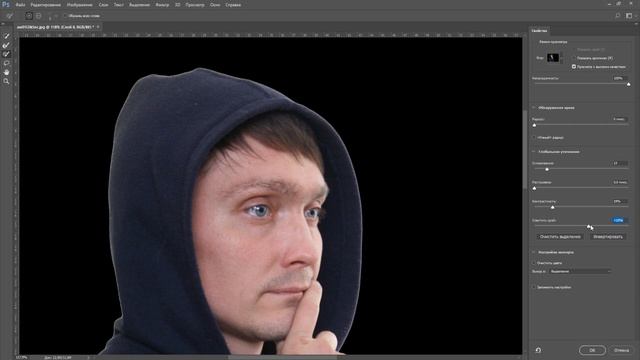The image size is (640, 360).
Task: Click the 'Инвертировать' button
Action: click(608, 237)
